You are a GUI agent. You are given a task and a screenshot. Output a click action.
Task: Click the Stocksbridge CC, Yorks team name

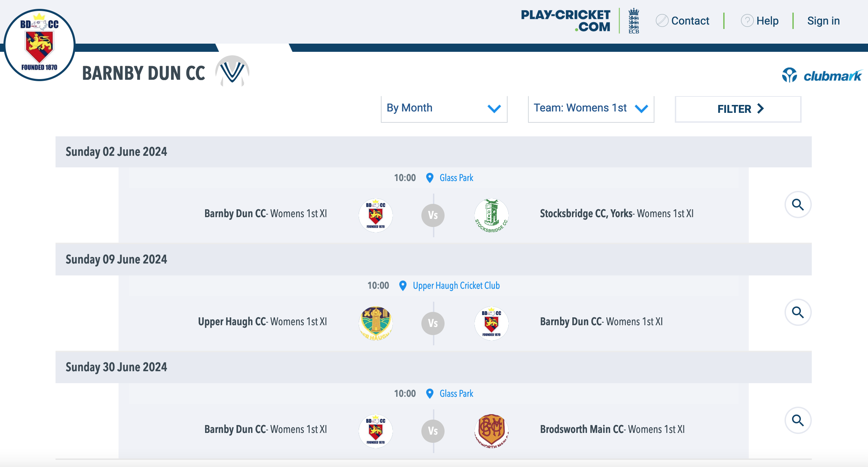pos(586,214)
